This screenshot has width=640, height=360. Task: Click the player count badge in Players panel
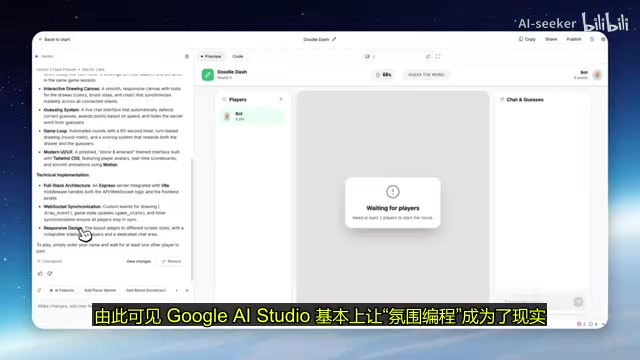[280, 100]
